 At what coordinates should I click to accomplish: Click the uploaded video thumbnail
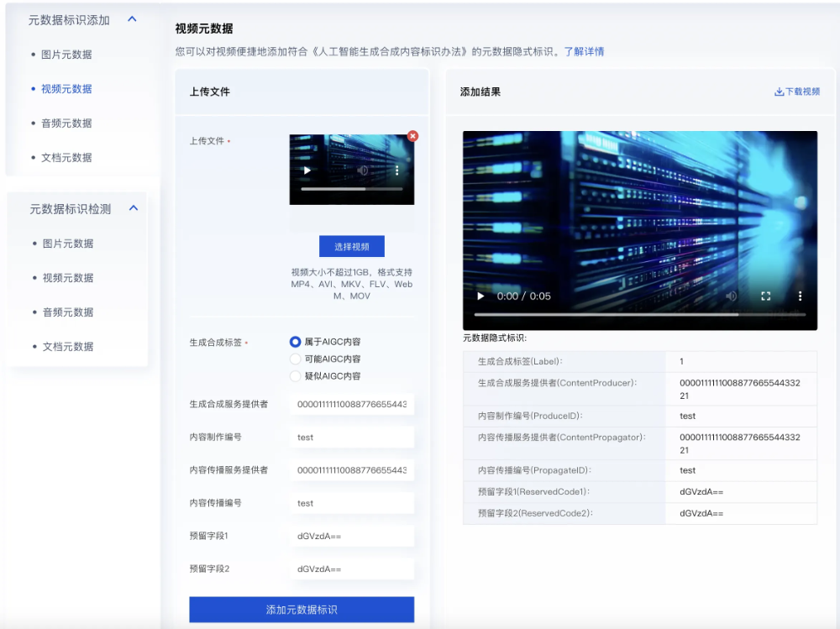(351, 170)
